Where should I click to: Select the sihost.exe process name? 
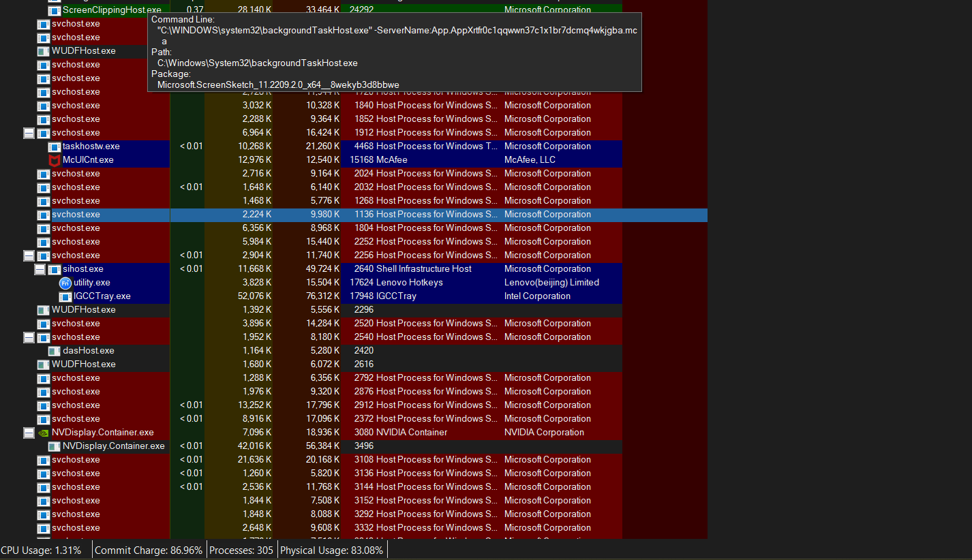(x=83, y=269)
